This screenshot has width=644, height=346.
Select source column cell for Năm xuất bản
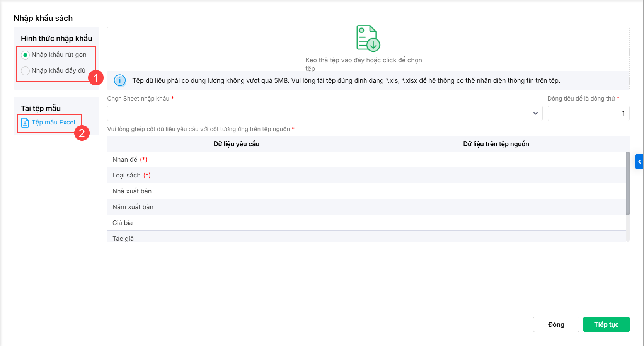click(x=496, y=207)
